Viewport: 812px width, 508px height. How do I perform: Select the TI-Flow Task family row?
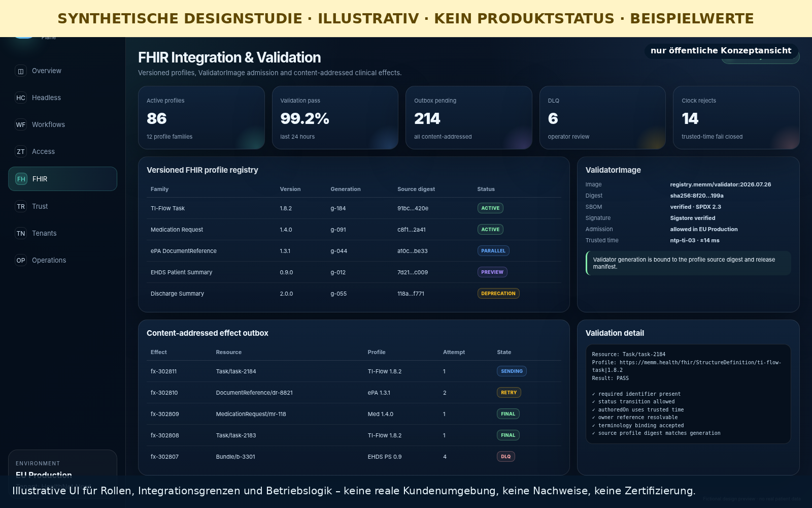[354, 208]
